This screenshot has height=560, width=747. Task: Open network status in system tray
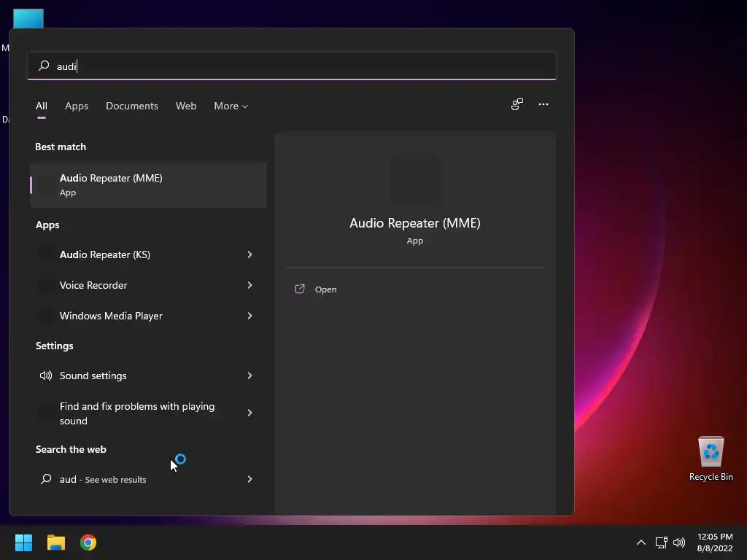pos(661,542)
